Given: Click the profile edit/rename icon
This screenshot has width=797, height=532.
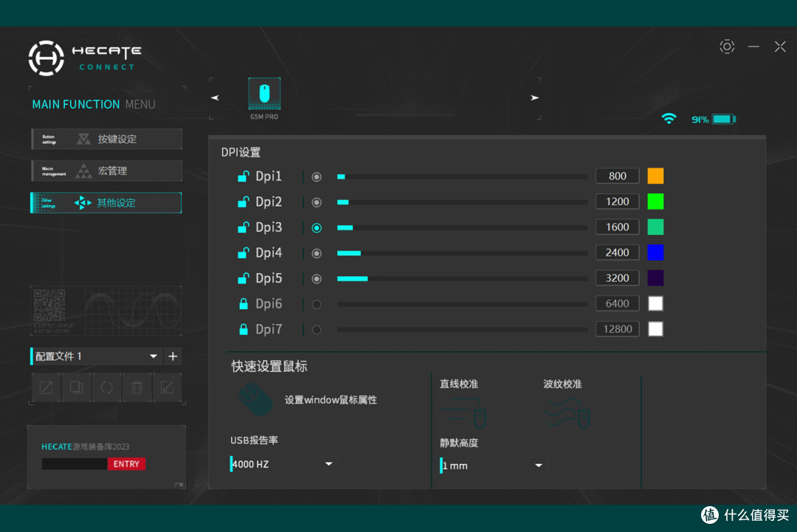Looking at the screenshot, I should tap(46, 387).
